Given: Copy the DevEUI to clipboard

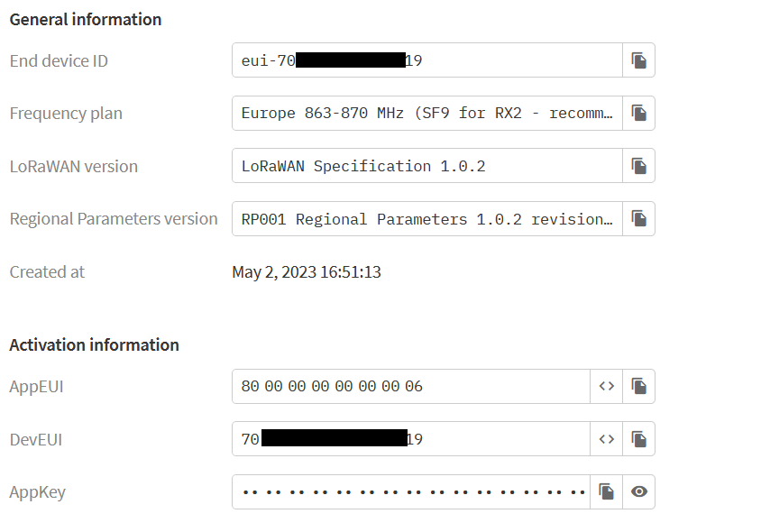Looking at the screenshot, I should 638,439.
